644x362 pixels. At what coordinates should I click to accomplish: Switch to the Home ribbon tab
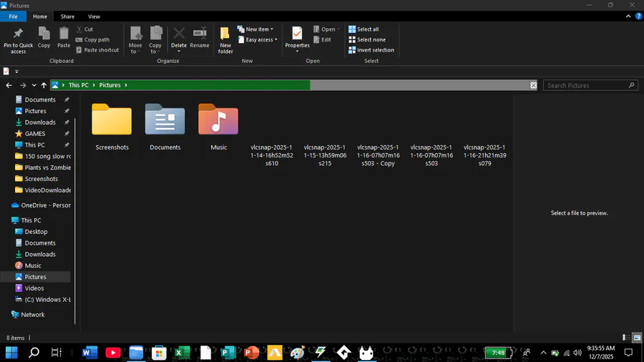coord(40,16)
